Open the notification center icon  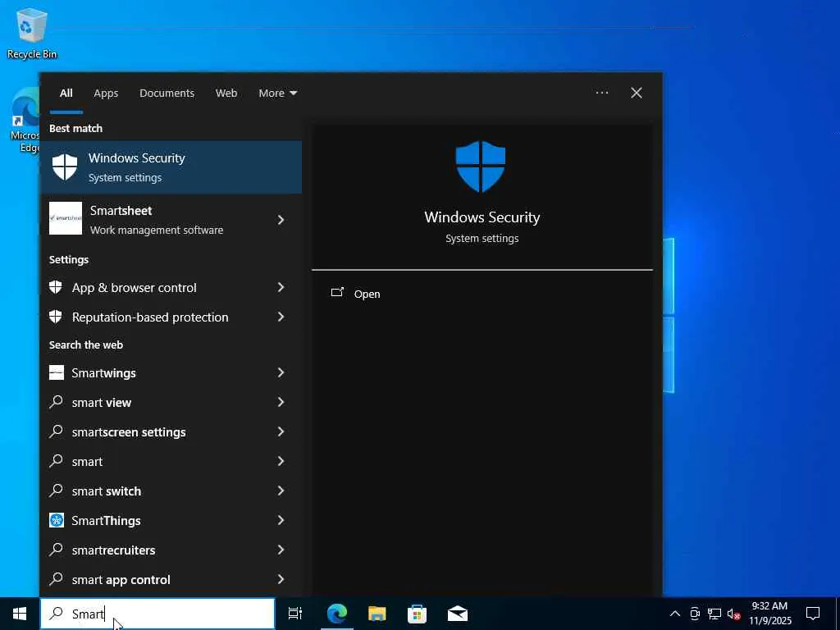click(x=813, y=614)
